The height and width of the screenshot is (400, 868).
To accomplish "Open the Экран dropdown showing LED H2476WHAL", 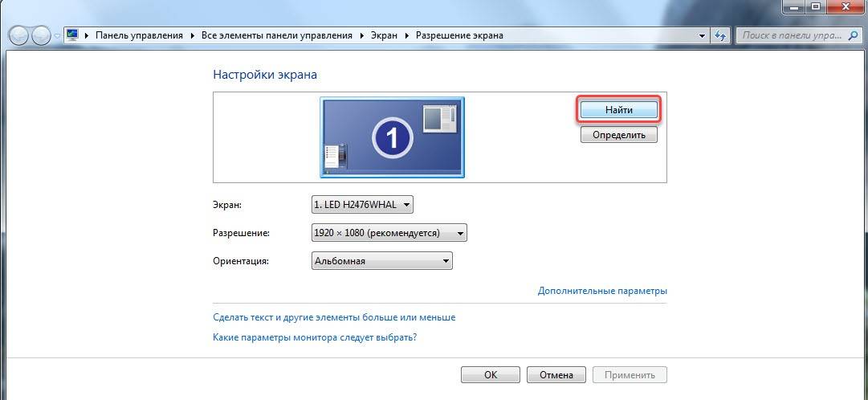I will coord(362,205).
